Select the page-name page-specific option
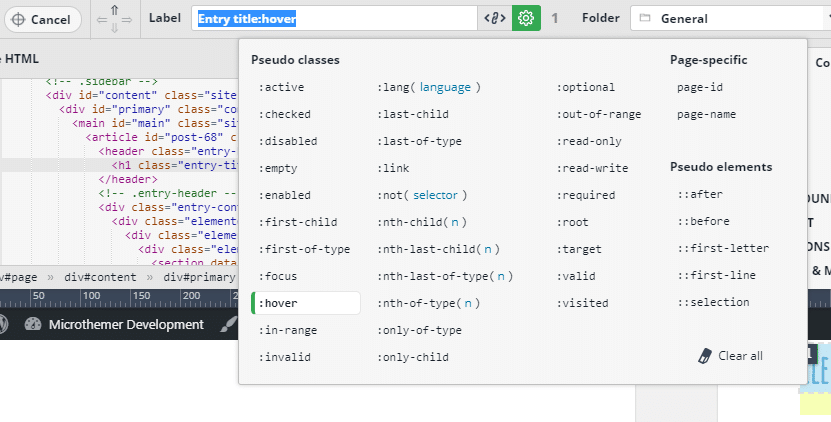831x422 pixels. (706, 115)
